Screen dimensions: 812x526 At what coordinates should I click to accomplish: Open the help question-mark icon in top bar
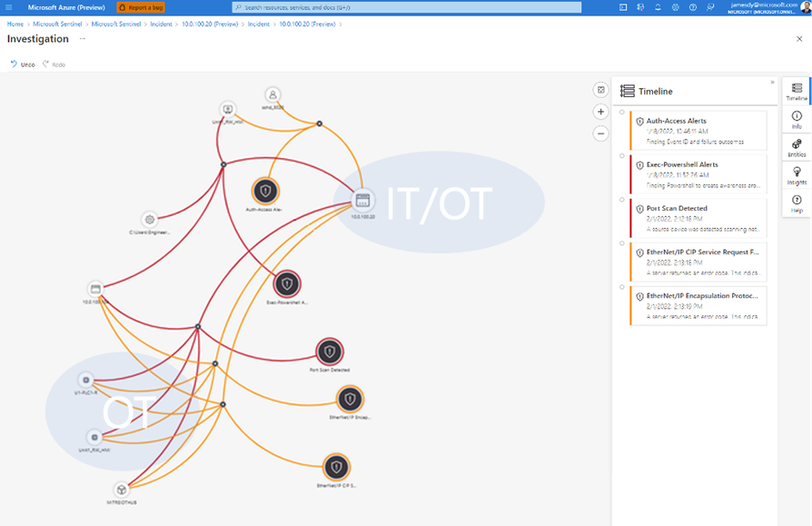(x=693, y=7)
